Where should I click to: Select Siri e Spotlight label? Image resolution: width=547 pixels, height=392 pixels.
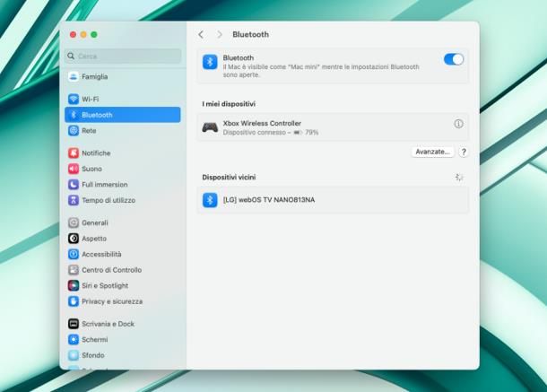click(x=105, y=285)
